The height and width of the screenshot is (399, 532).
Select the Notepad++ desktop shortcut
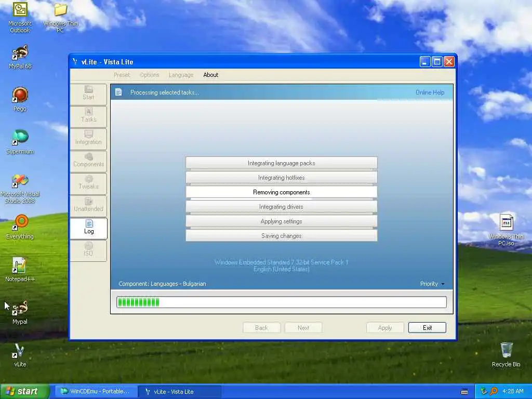[20, 270]
